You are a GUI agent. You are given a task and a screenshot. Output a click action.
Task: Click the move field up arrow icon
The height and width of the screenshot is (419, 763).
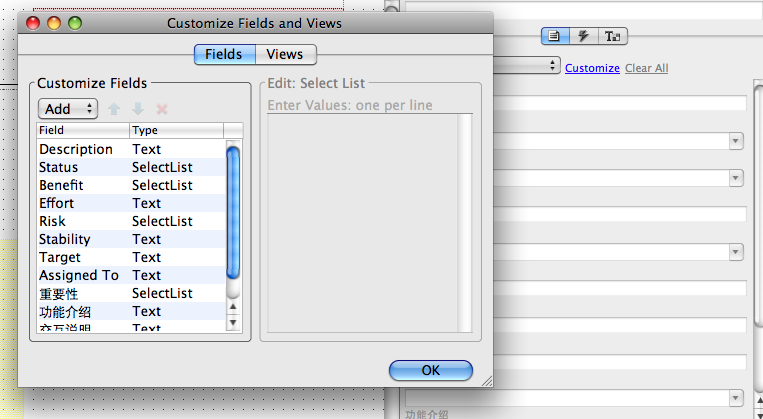tap(114, 108)
